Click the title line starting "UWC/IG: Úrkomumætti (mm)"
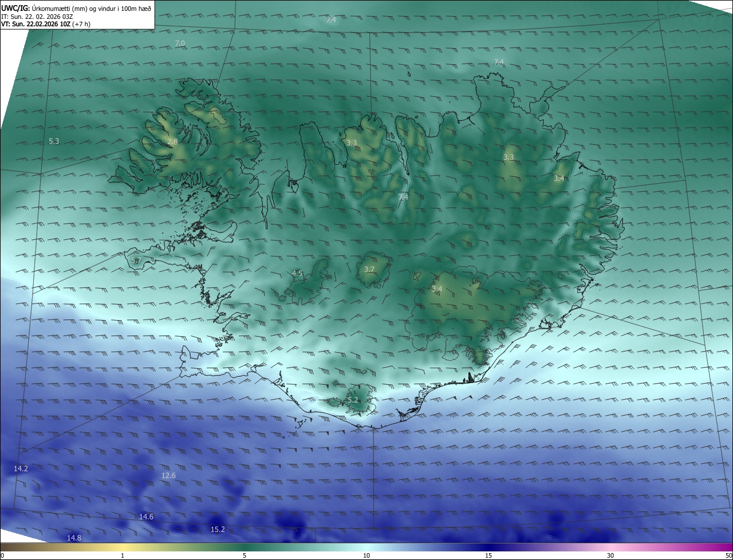The width and height of the screenshot is (733, 560). point(76,8)
